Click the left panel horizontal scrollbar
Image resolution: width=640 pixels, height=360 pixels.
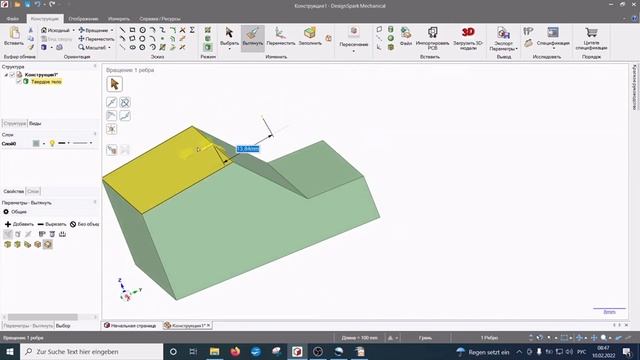pos(42,317)
